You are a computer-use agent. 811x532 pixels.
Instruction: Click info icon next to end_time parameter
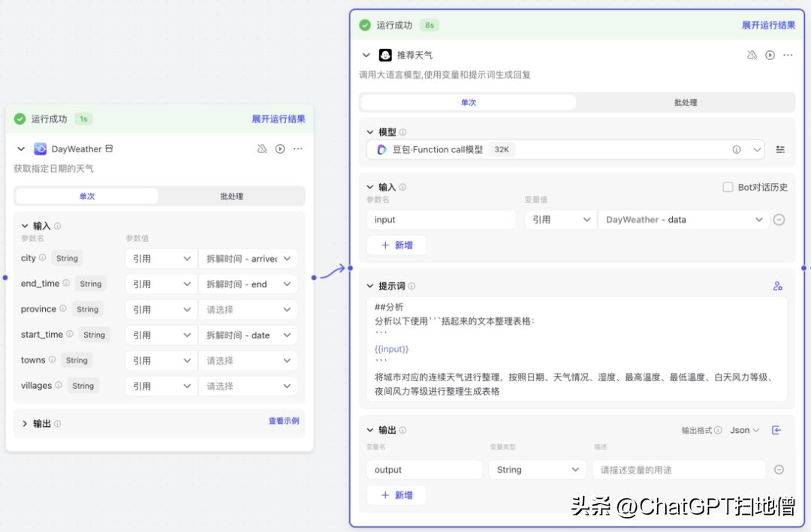pos(66,283)
